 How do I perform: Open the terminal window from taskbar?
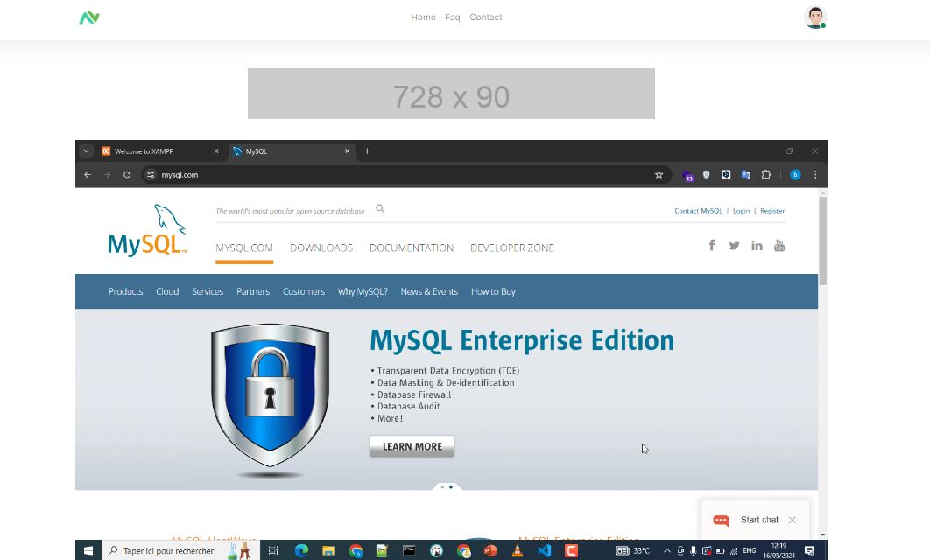tap(409, 550)
